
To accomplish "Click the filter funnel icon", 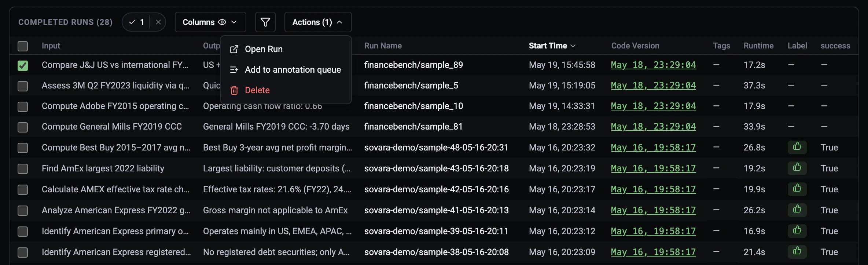I will click(265, 22).
